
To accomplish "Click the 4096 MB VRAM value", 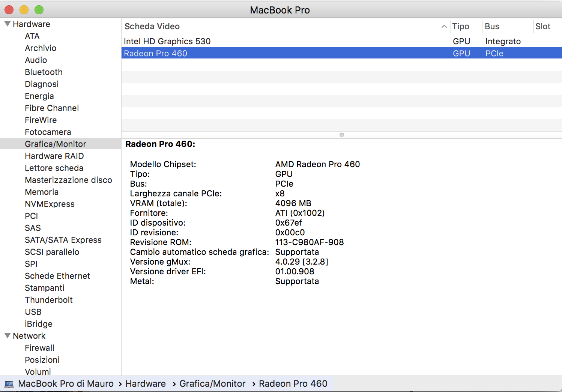I will pos(293,203).
